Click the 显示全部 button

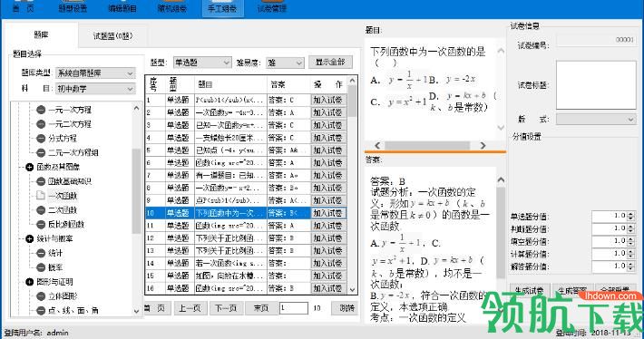(x=330, y=62)
